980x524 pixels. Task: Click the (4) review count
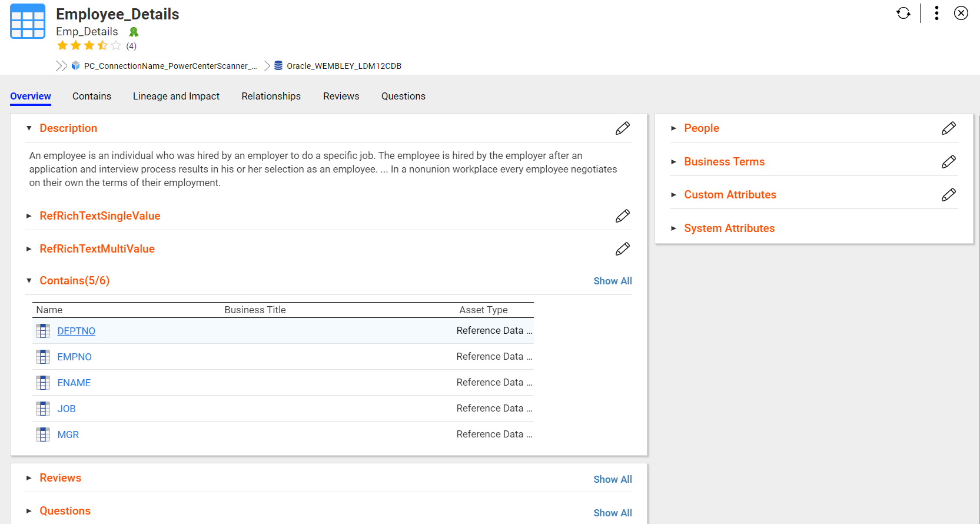pos(131,46)
